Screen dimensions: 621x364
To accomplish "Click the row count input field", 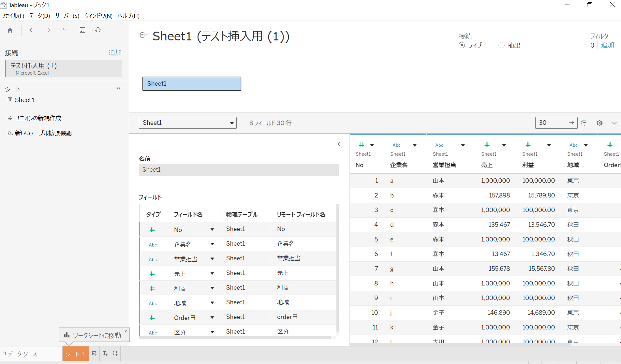I will pyautogui.click(x=552, y=123).
